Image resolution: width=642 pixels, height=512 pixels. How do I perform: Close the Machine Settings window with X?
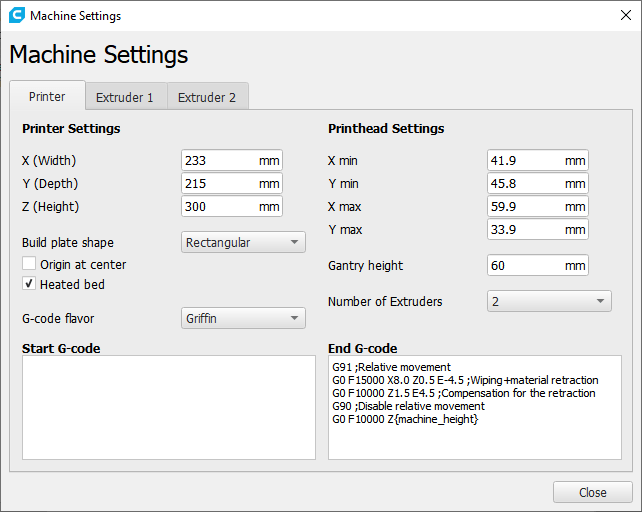point(626,16)
